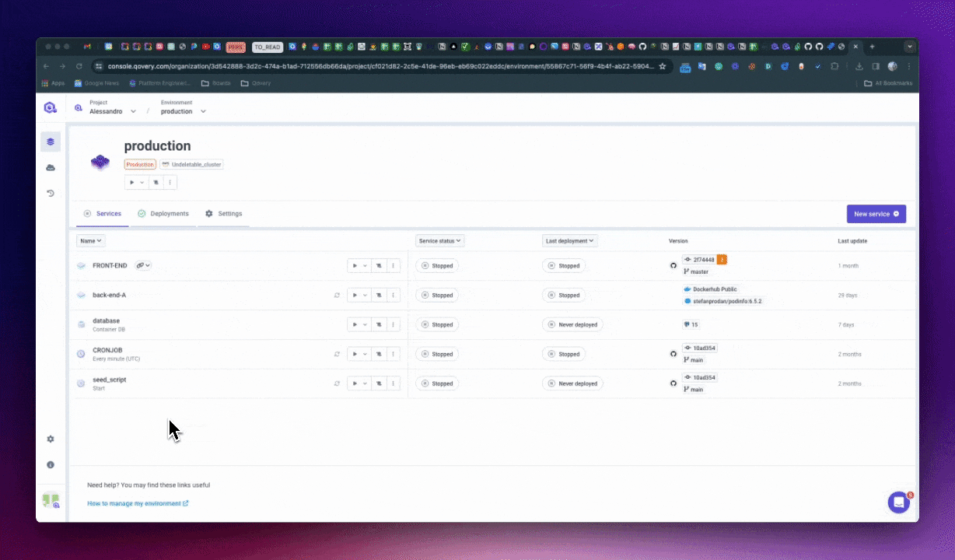Expand deploy options arrow for database
This screenshot has width=955, height=560.
[x=366, y=324]
